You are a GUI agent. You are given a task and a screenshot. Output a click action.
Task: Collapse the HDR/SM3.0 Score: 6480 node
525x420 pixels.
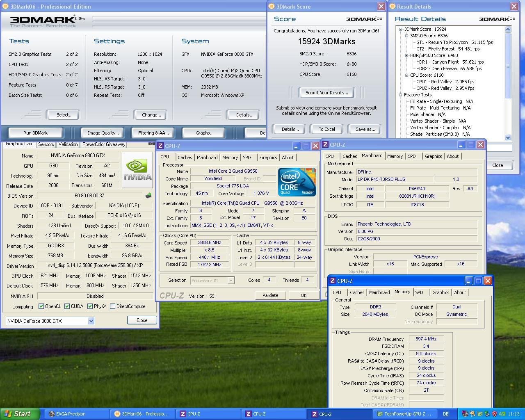[x=406, y=55]
